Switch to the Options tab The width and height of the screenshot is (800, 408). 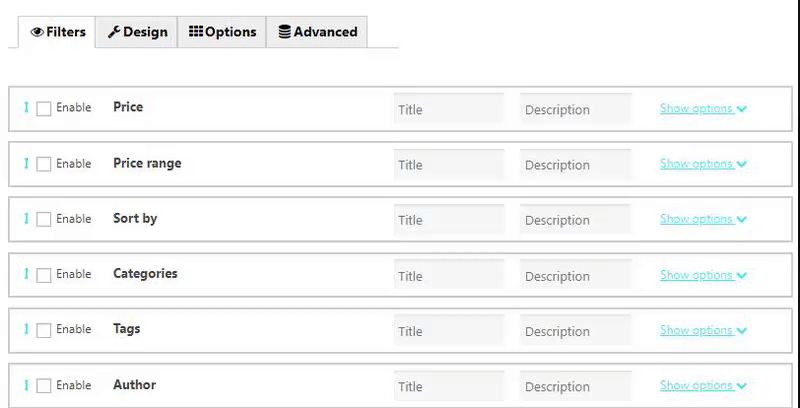click(x=222, y=32)
